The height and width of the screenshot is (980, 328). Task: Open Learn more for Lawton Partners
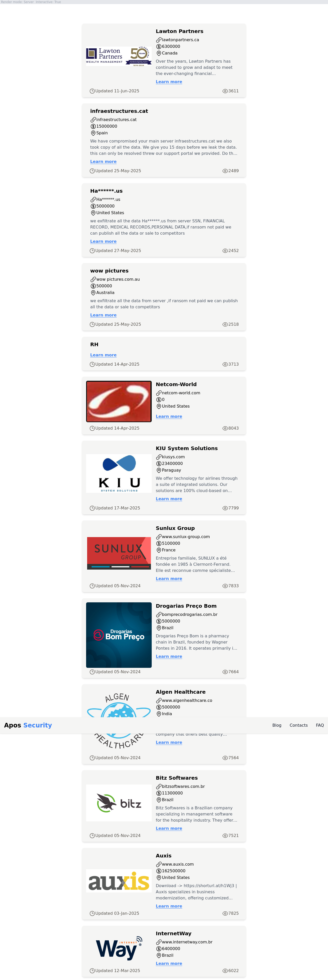point(169,82)
